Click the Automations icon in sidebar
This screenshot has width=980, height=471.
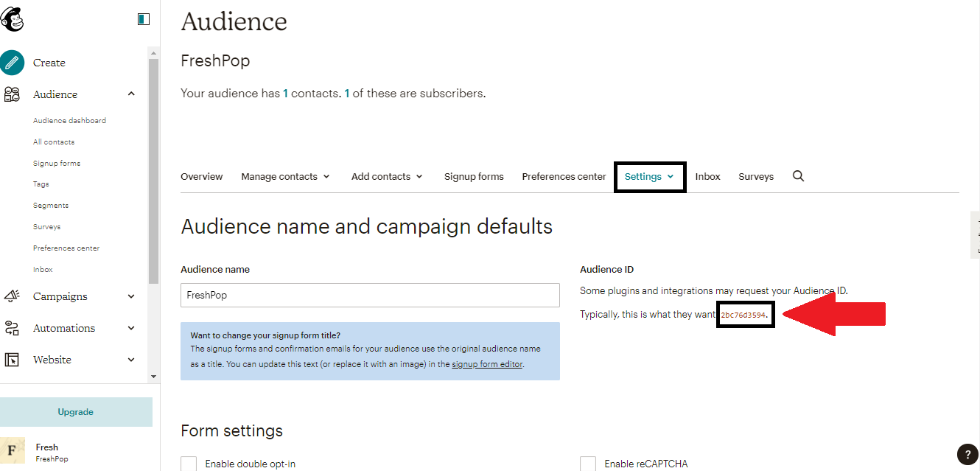13,328
